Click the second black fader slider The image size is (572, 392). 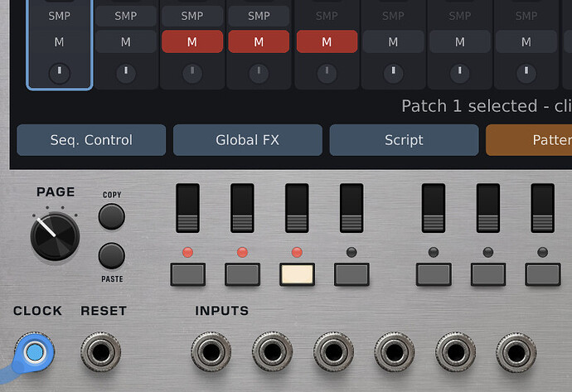click(x=242, y=208)
